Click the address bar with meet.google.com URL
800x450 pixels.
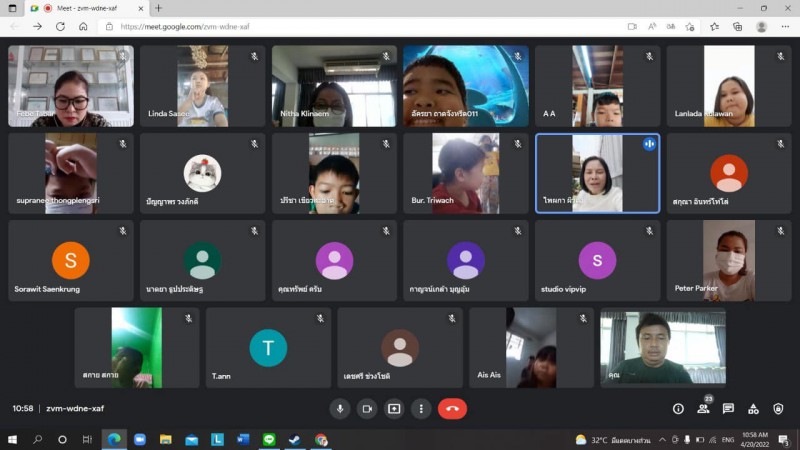coord(350,27)
